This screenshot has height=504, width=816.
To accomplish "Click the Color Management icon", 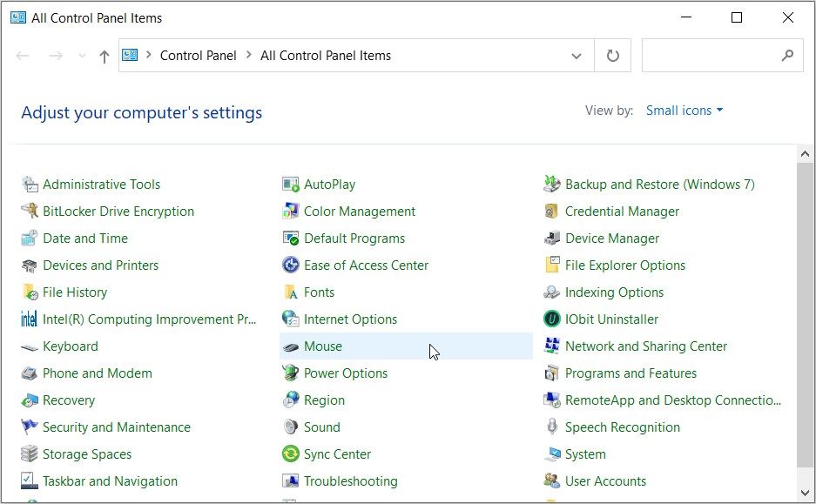I will coord(291,212).
